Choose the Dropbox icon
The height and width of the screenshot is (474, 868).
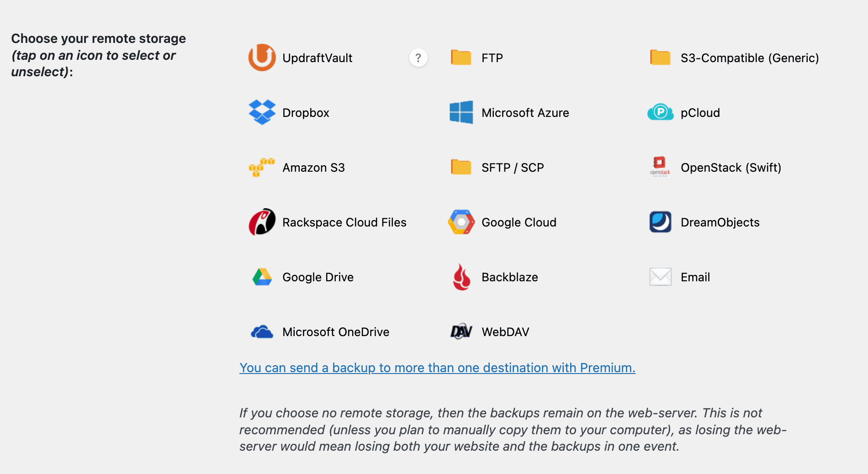tap(262, 112)
